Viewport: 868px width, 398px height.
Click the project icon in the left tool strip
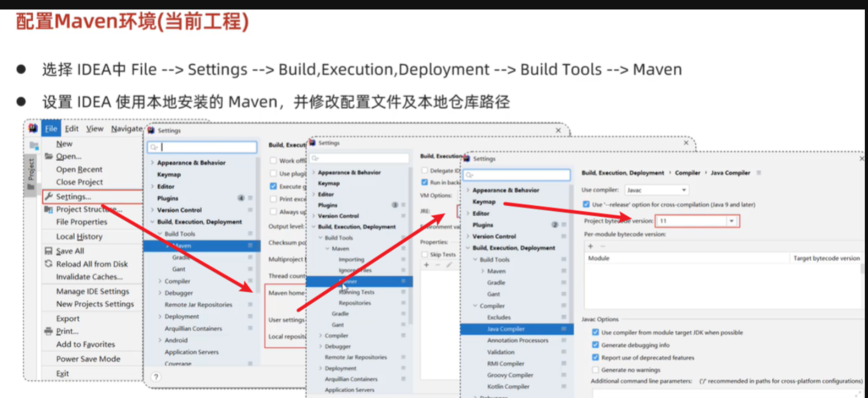tap(34, 145)
